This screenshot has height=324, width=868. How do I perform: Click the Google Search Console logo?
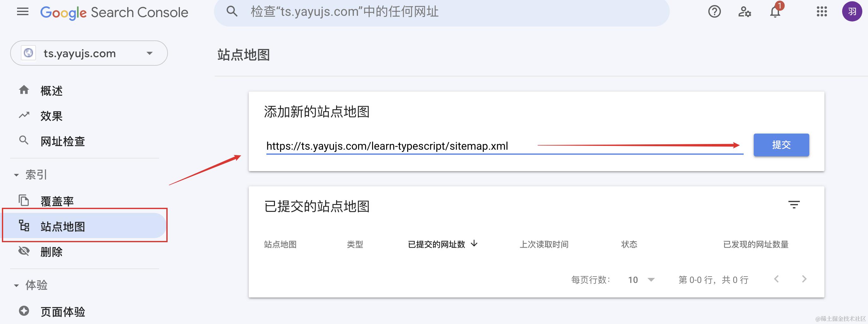[x=114, y=13]
